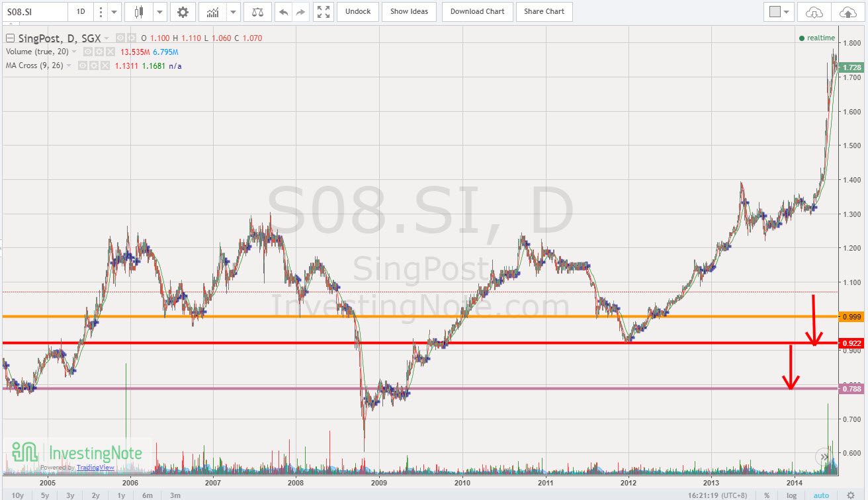
Task: Click the S08.SI symbol input field
Action: click(x=33, y=11)
